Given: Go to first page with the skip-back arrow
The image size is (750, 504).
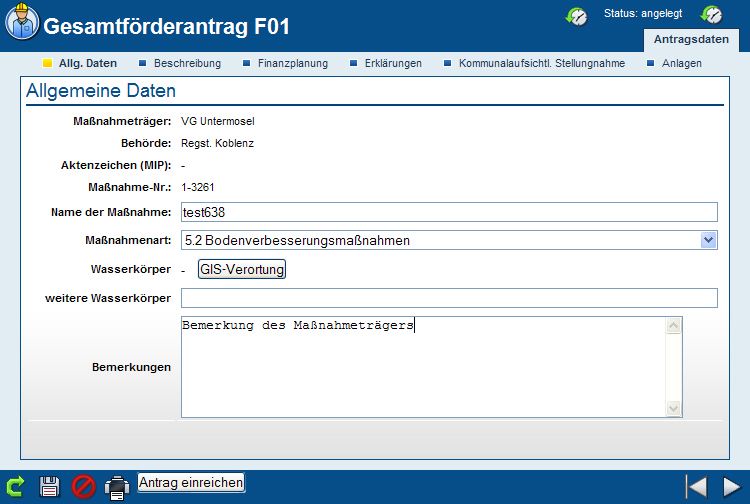Looking at the screenshot, I should pos(696,487).
